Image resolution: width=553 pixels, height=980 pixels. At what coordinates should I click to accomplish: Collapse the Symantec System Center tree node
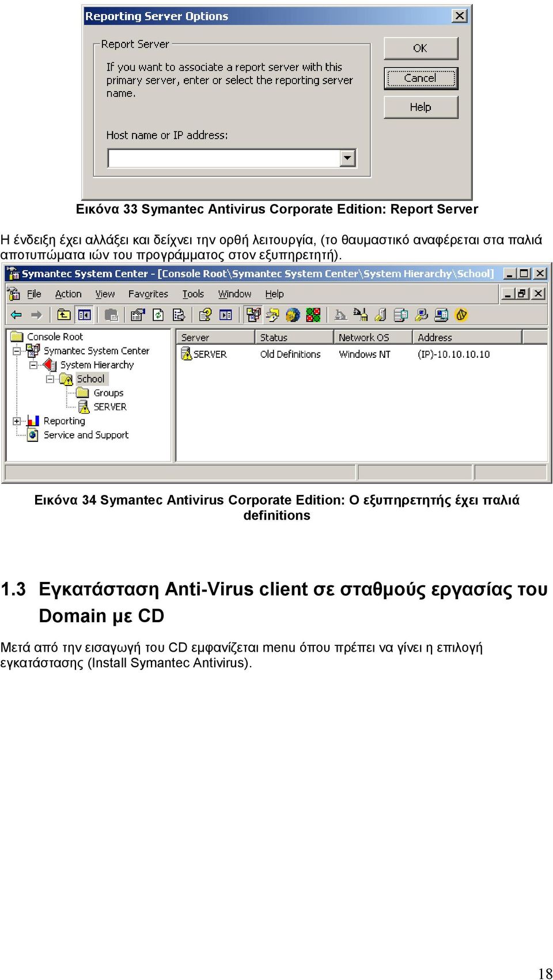click(x=17, y=350)
